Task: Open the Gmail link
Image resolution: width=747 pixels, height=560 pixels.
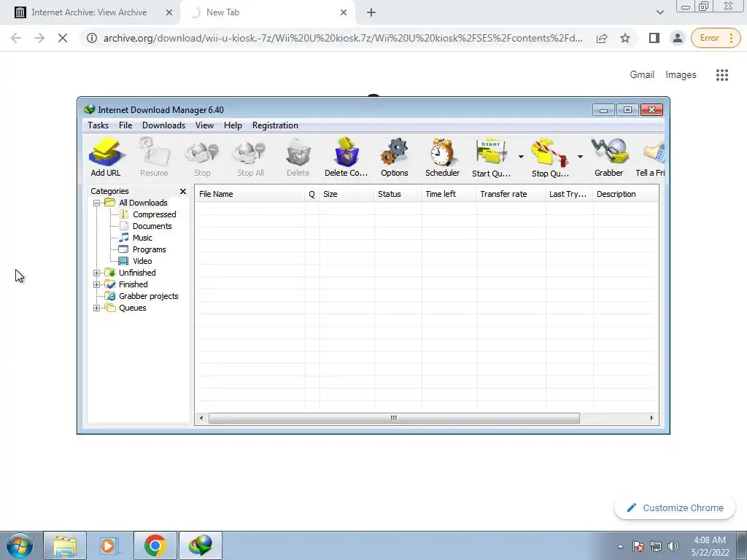Action: tap(642, 75)
